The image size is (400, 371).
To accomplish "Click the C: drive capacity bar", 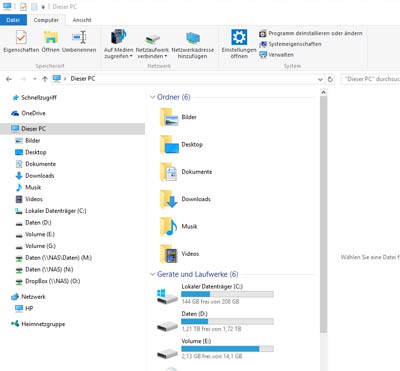I will (227, 294).
